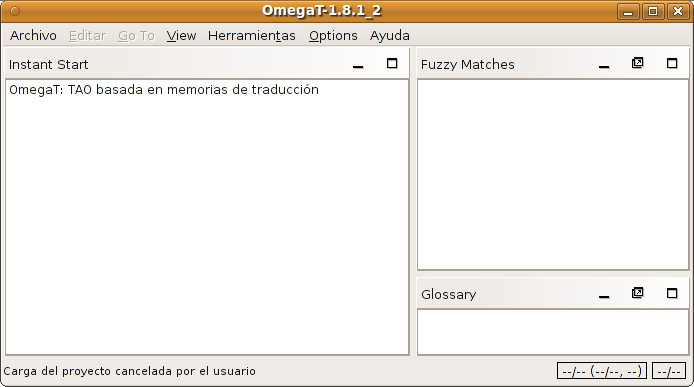
Task: Open the Herramientas menu
Action: (x=251, y=35)
